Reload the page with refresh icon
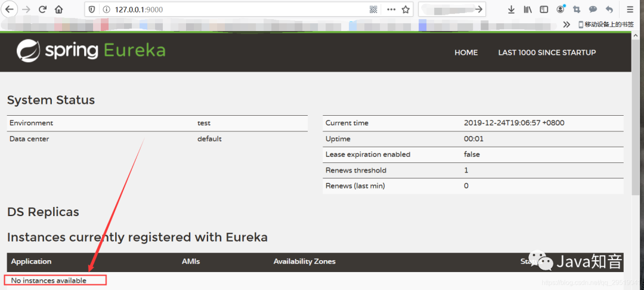644x290 pixels. [x=42, y=10]
